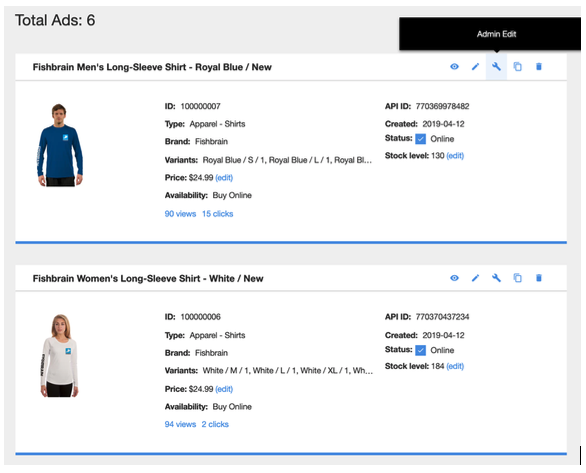The height and width of the screenshot is (473, 586).
Task: Click the Men's blue shirt thumbnail
Action: tap(60, 145)
